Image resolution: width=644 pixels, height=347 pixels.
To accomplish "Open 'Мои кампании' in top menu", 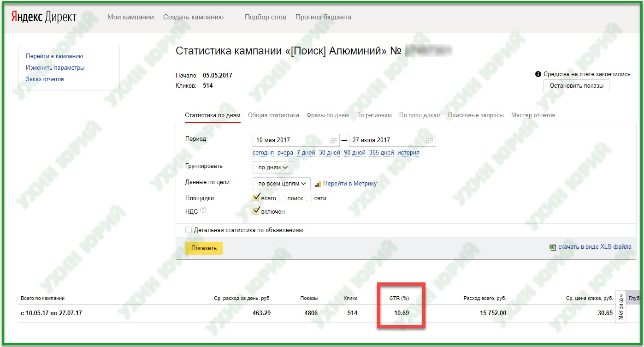I will 130,17.
